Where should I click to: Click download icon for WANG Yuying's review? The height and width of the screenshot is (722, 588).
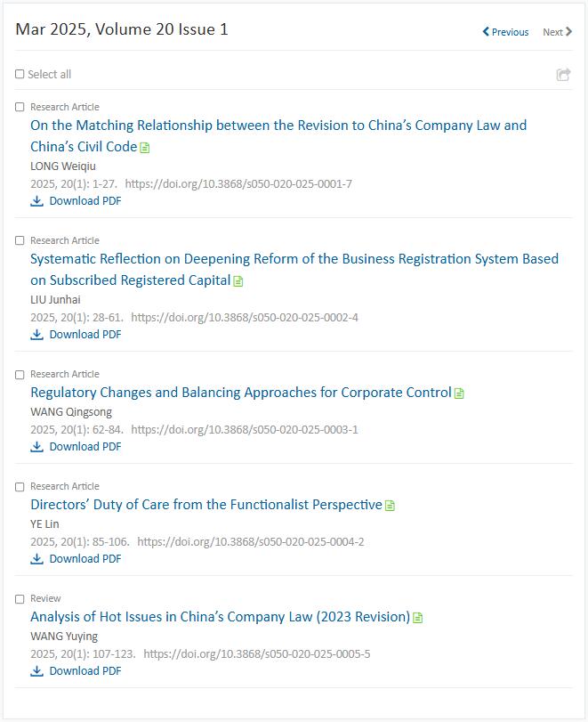36,671
